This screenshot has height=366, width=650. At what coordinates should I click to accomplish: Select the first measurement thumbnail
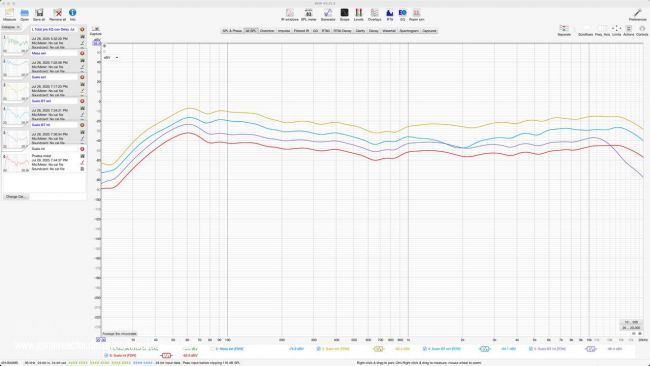[16, 44]
